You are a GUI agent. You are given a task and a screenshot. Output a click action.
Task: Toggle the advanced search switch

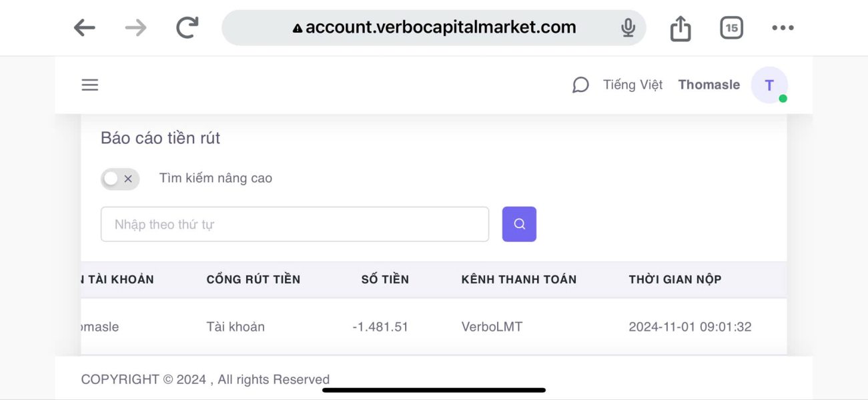point(120,179)
